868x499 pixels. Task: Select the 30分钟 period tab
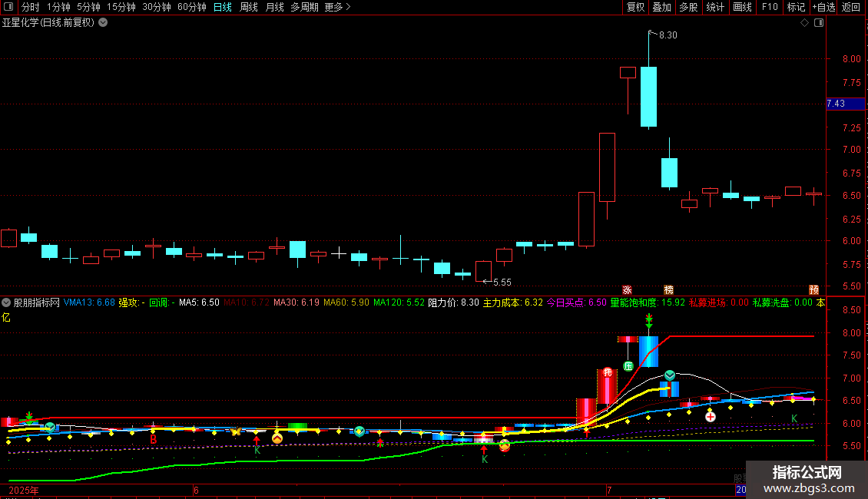click(157, 7)
